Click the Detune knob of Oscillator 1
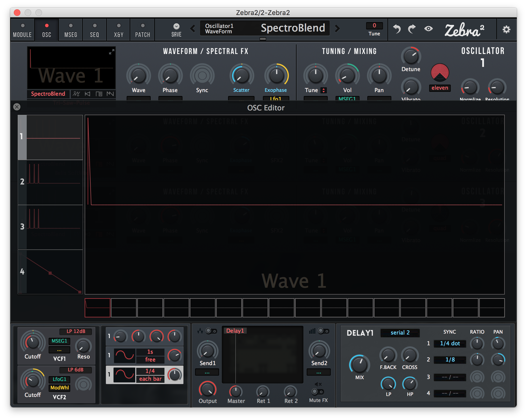 pos(411,56)
